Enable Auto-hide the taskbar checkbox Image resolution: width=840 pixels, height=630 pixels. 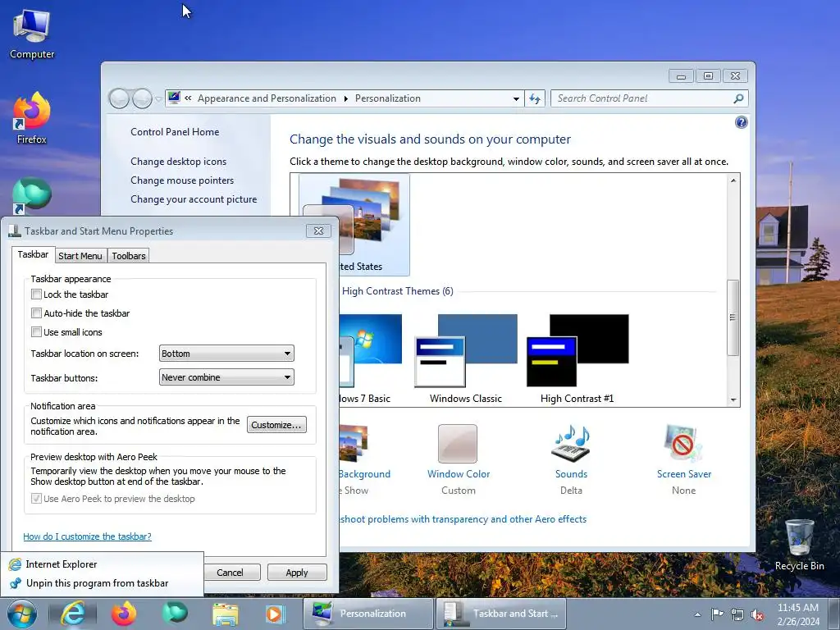point(36,313)
